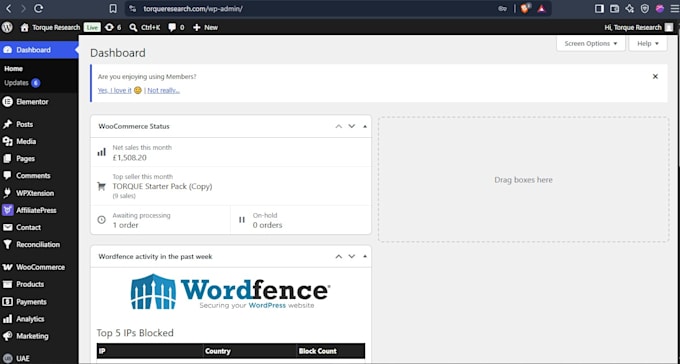Open the browser hamburger menu

tap(674, 8)
